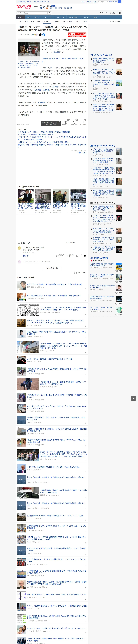The width and height of the screenshot is (138, 644).
Task: Open the 【場面写真】 photo link in article
Action: click(63, 60)
